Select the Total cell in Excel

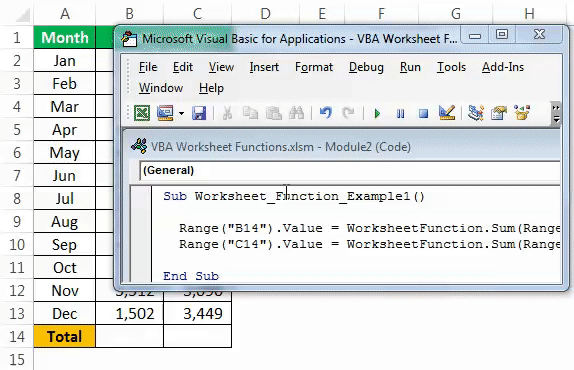coord(64,336)
